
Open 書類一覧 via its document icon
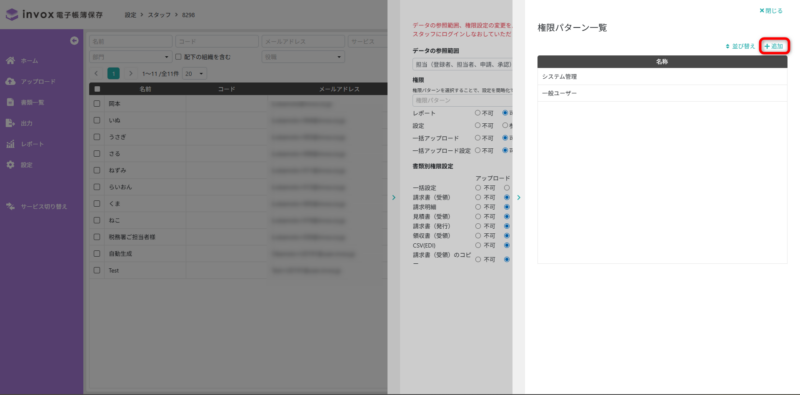pos(10,102)
